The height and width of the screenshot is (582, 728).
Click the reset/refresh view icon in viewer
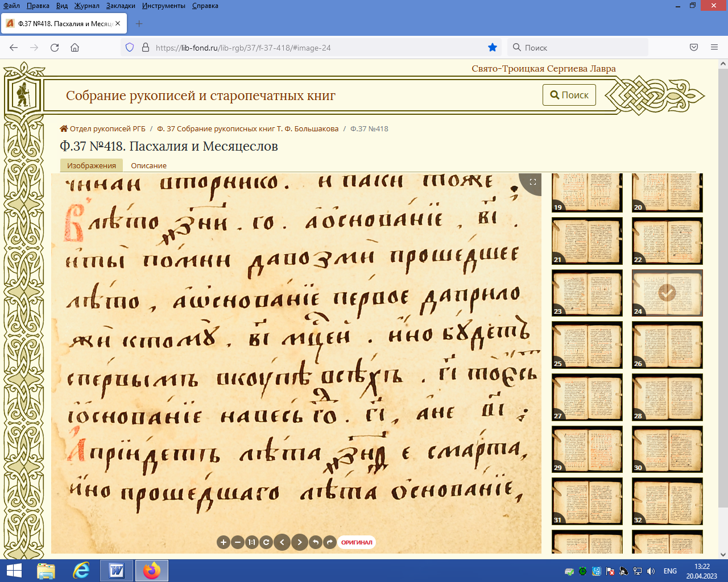[x=266, y=542]
